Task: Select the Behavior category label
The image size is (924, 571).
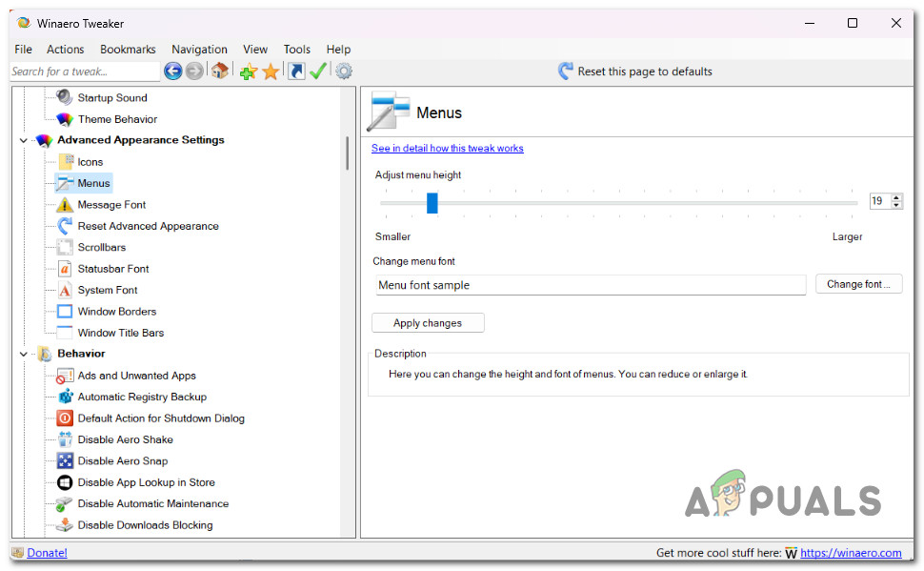Action: [81, 354]
